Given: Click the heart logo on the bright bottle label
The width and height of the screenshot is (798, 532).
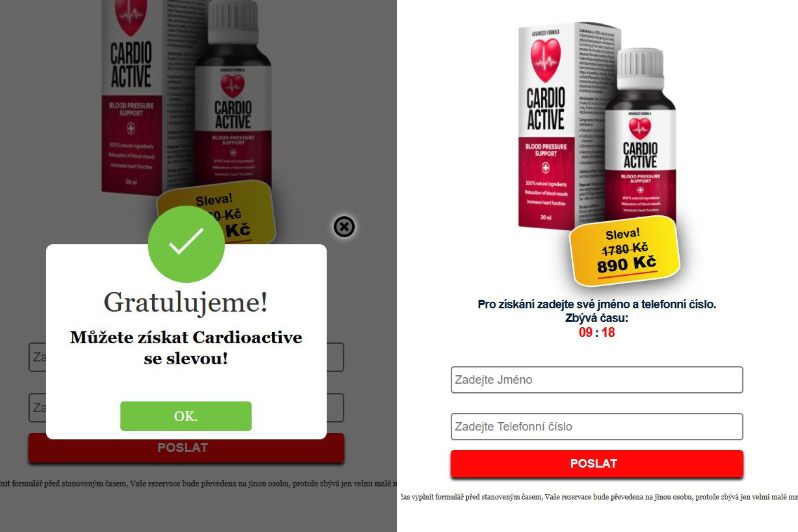Looking at the screenshot, I should (x=640, y=128).
